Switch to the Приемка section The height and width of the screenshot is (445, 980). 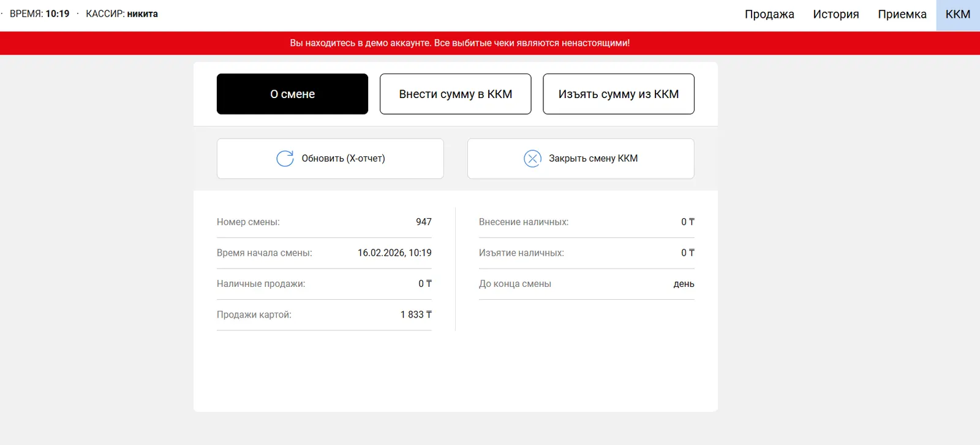(x=902, y=15)
